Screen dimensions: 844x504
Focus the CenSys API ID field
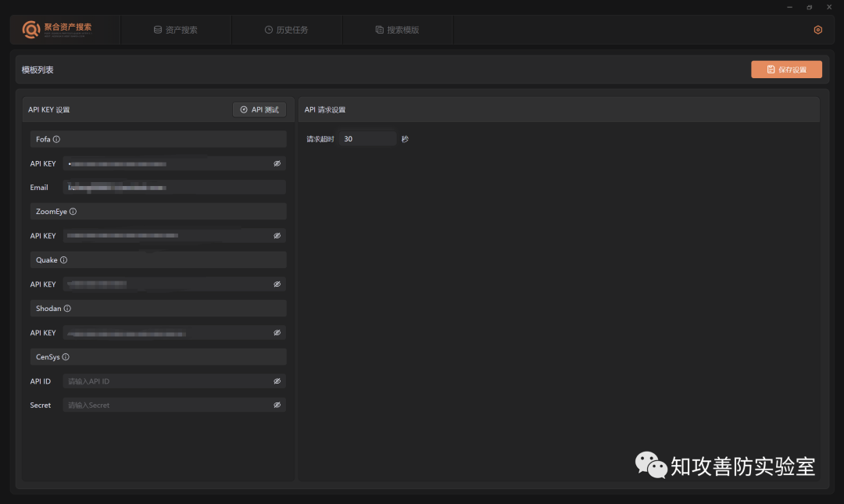tap(174, 381)
